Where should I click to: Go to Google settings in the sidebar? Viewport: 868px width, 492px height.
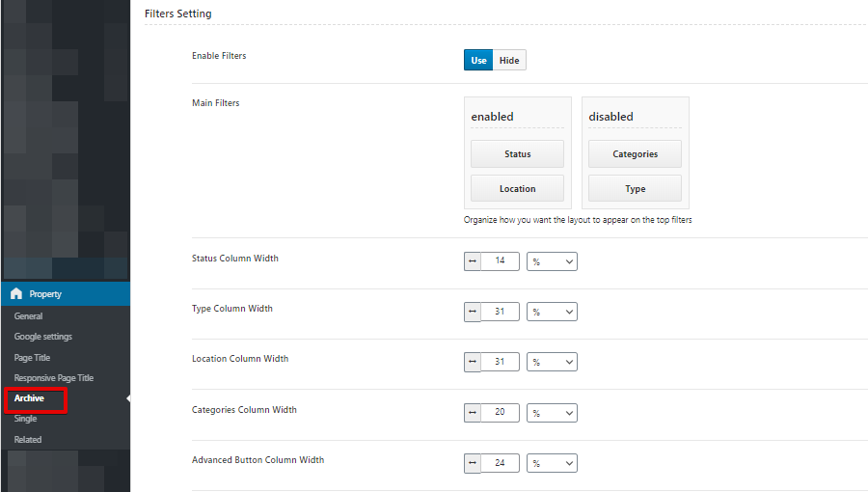click(43, 337)
